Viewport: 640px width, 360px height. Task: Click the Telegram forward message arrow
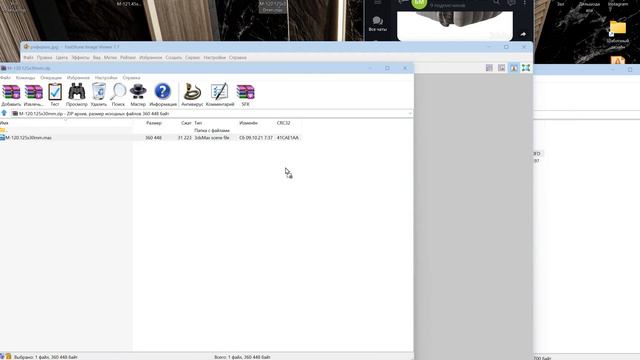(523, 34)
